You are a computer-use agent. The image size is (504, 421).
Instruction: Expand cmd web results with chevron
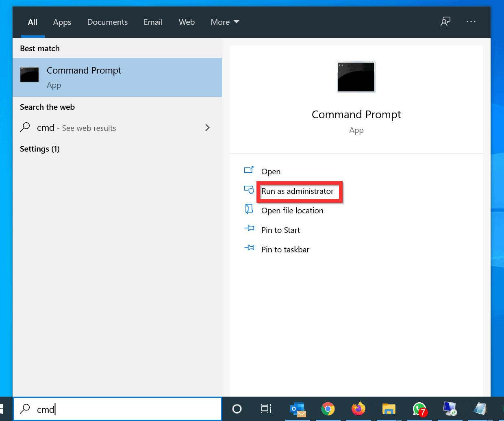point(207,128)
